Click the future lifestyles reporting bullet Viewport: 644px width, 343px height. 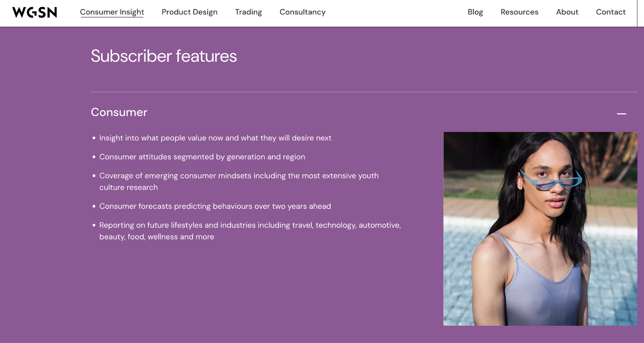(250, 231)
